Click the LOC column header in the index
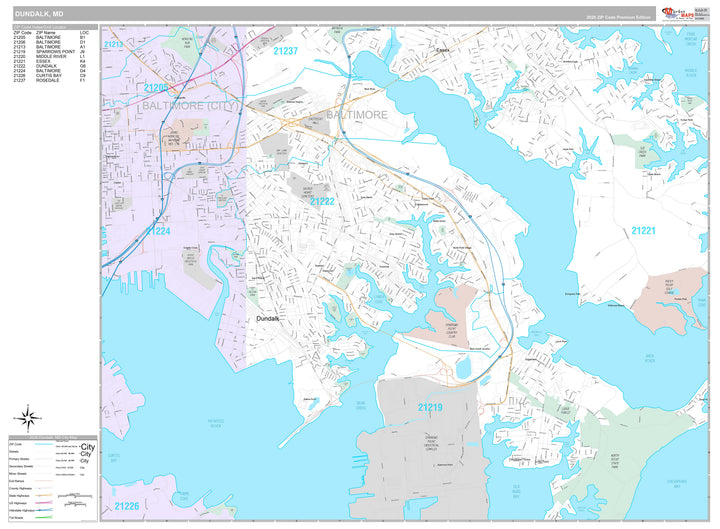Viewport: 720px width, 529px height. [x=84, y=33]
